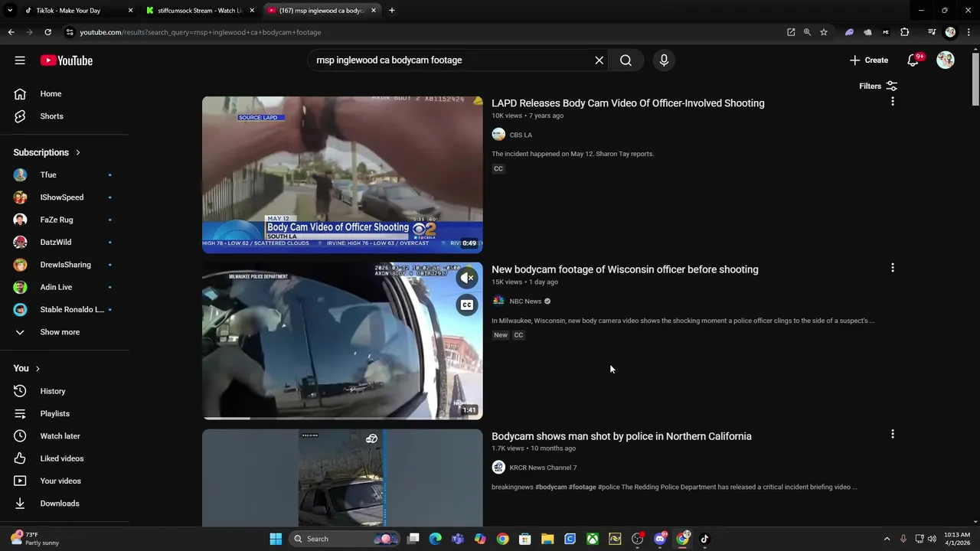Clear the search query with the X
Screen dimensions: 980x551
coord(599,60)
